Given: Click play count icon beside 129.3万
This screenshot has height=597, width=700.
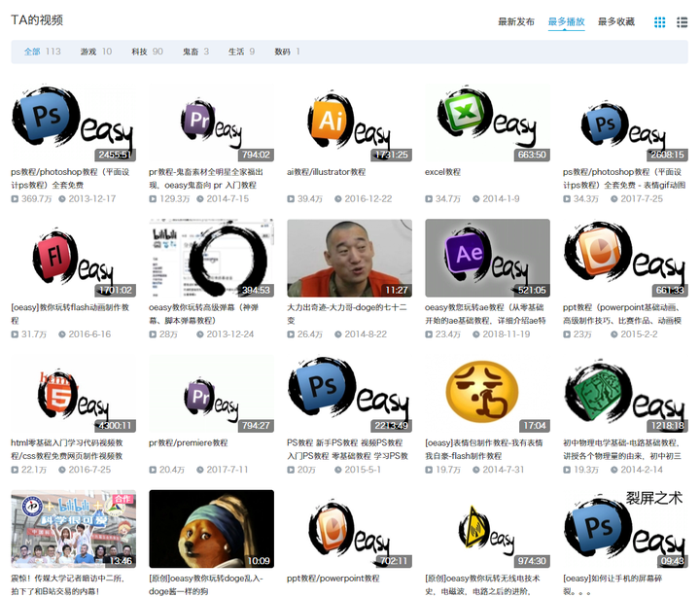Looking at the screenshot, I should click(x=153, y=198).
